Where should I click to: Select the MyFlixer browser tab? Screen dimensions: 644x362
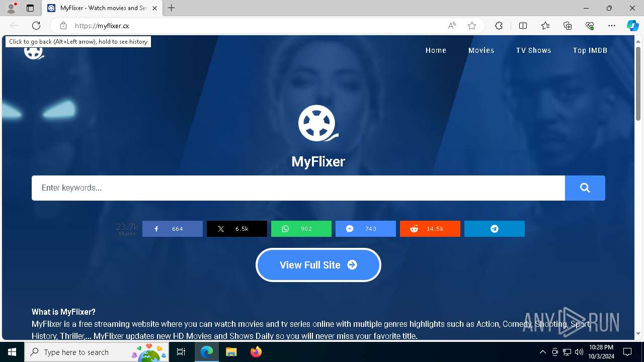click(102, 8)
